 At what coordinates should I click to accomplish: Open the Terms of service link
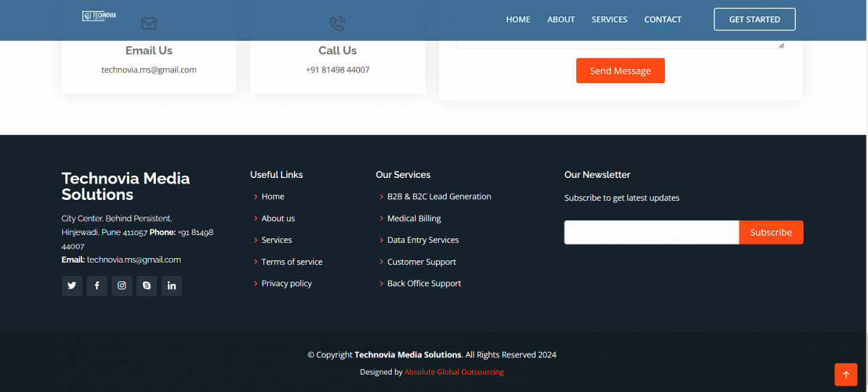click(292, 262)
